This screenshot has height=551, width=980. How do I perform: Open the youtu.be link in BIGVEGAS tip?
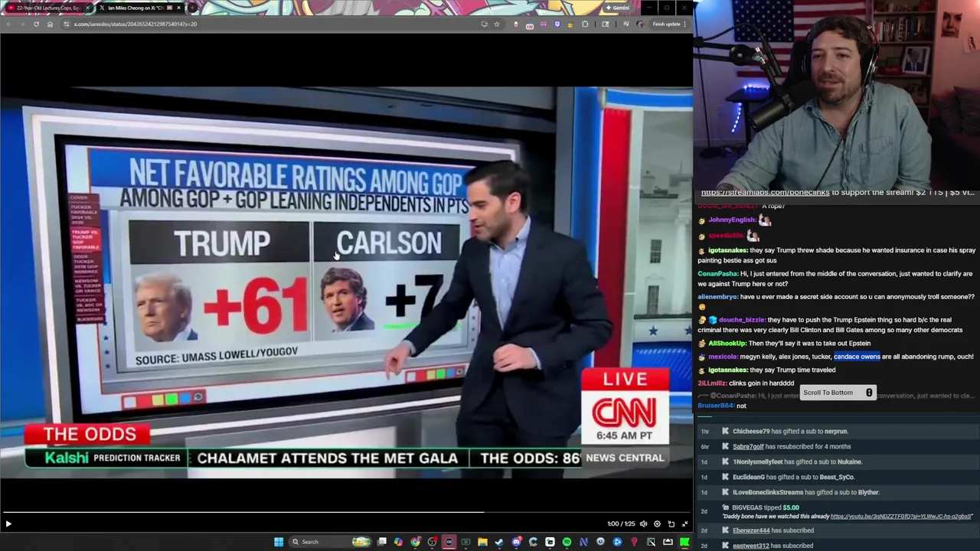coord(901,517)
